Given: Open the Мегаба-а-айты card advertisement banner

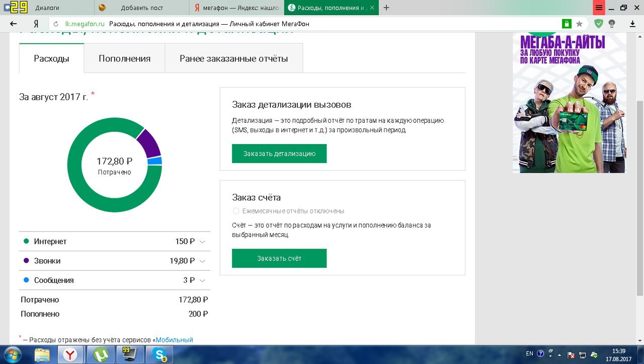Looking at the screenshot, I should 570,103.
